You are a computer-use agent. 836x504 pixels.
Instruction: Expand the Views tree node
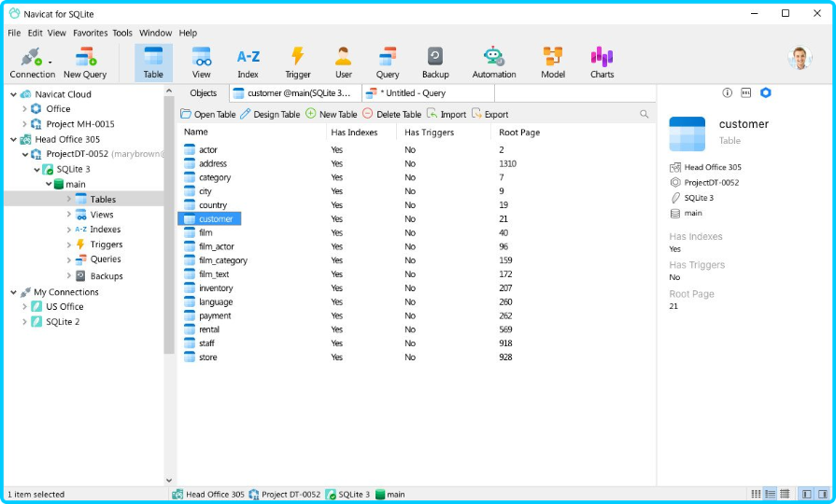[x=69, y=215]
